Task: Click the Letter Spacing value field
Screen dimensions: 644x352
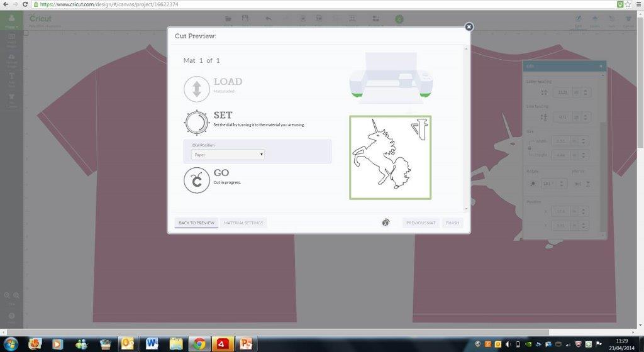Action: pyautogui.click(x=562, y=92)
